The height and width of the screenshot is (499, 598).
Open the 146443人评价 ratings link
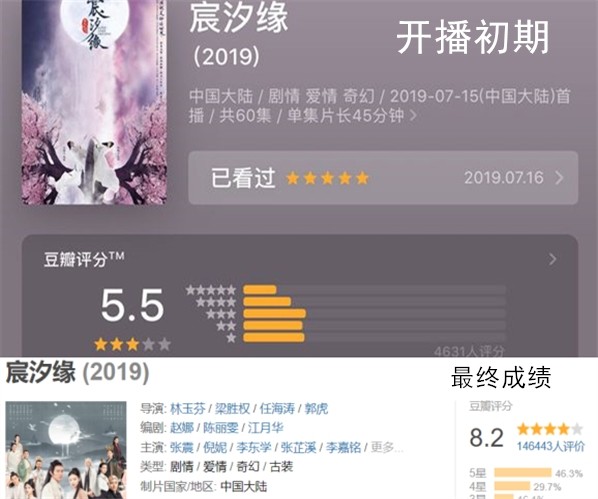click(x=550, y=446)
